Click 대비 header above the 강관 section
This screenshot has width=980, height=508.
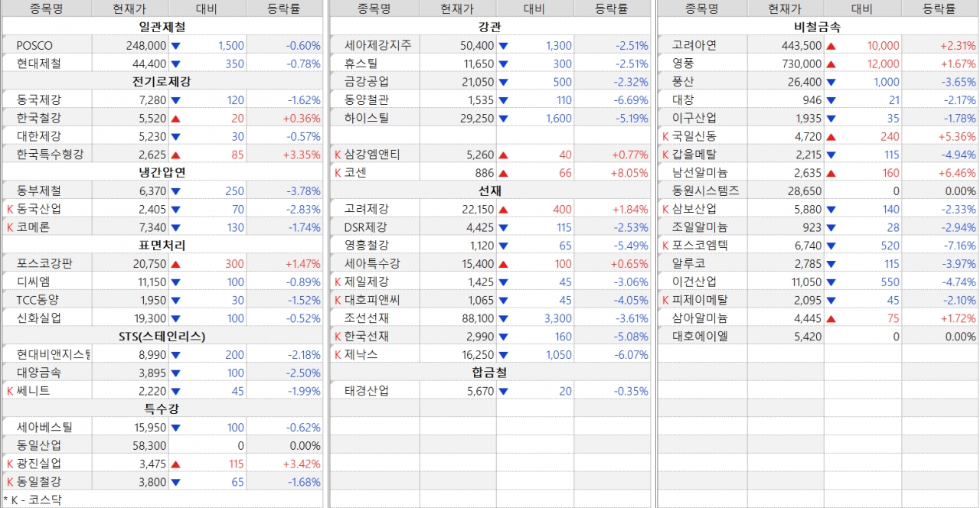(534, 9)
